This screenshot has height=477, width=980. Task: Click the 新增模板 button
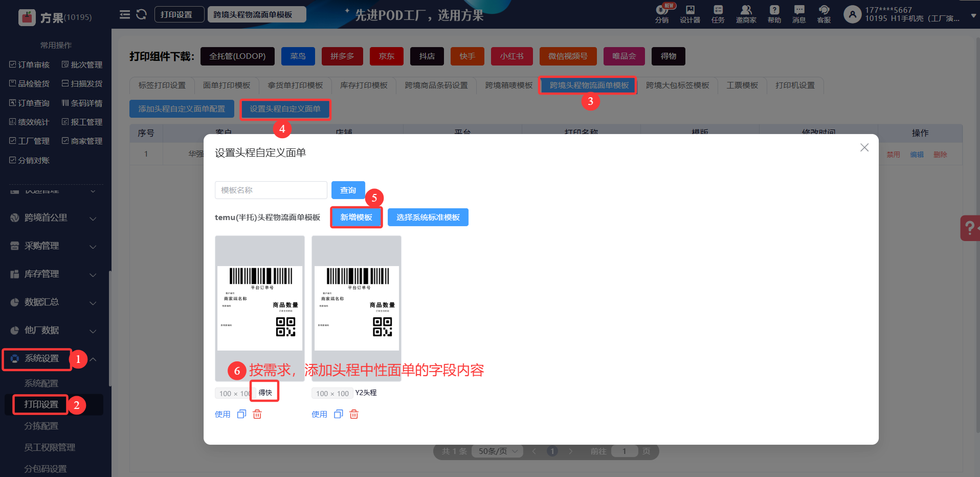click(x=357, y=218)
